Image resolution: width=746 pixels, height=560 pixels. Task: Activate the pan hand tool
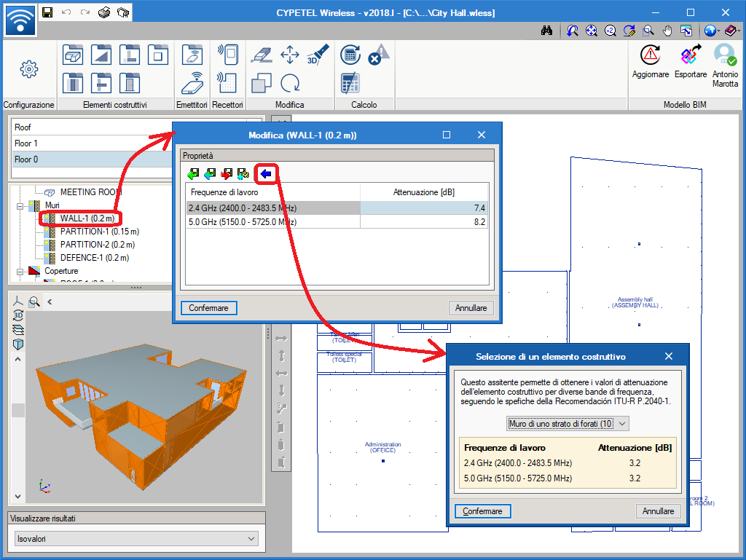click(667, 31)
